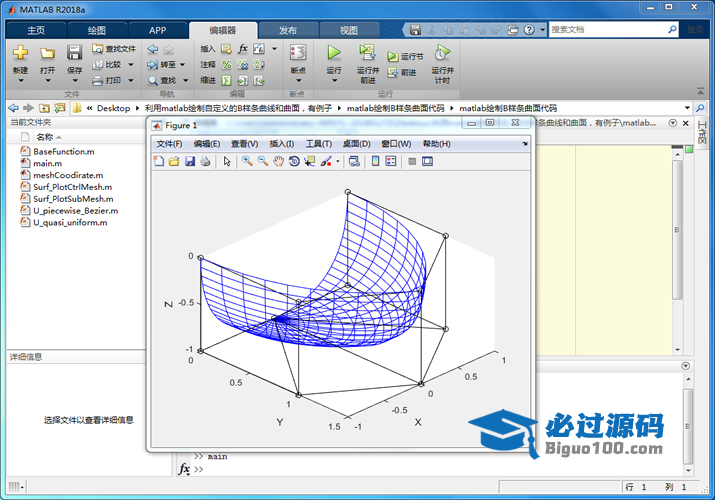
Task: Expand the New (新建) dropdown arrow
Action: 21,81
